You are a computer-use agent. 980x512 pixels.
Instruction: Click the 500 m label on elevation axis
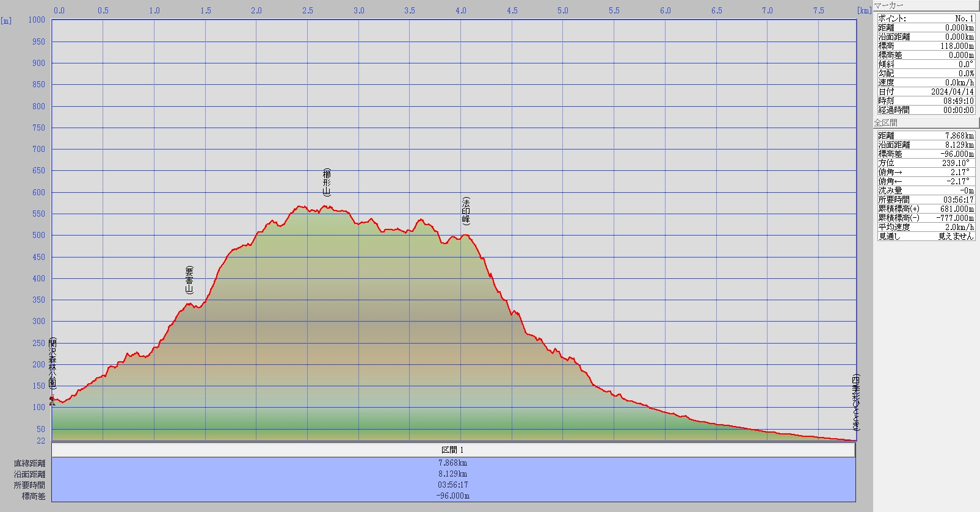[38, 235]
